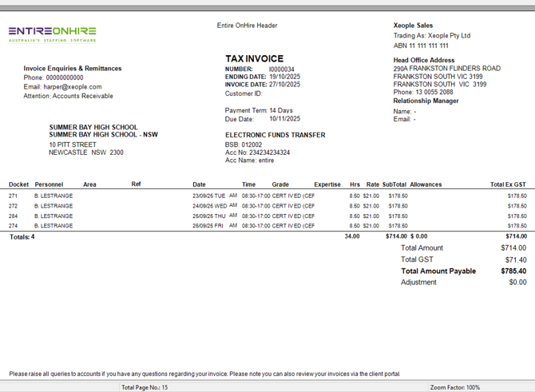Click the 10 PITT STREET address line
The height and width of the screenshot is (392, 535).
[73, 145]
